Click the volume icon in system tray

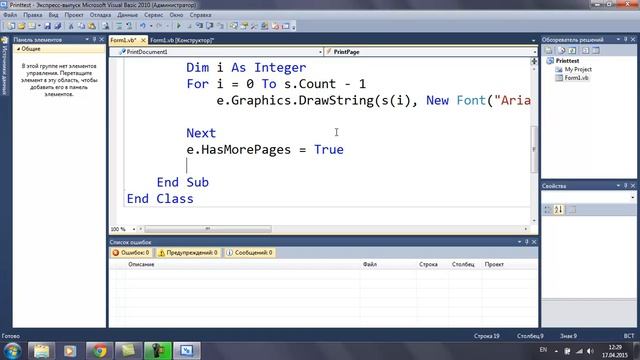590,351
